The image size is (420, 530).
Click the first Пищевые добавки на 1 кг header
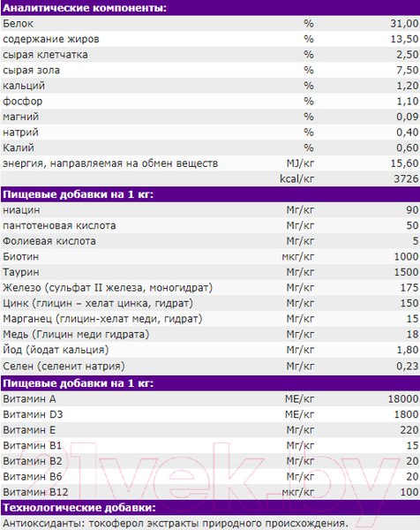click(x=79, y=194)
